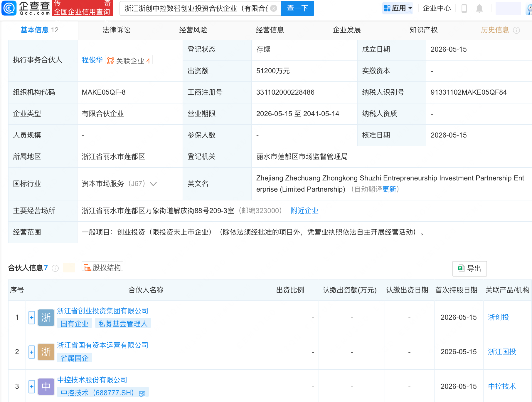Open 浙江国投 related product link

pyautogui.click(x=502, y=352)
